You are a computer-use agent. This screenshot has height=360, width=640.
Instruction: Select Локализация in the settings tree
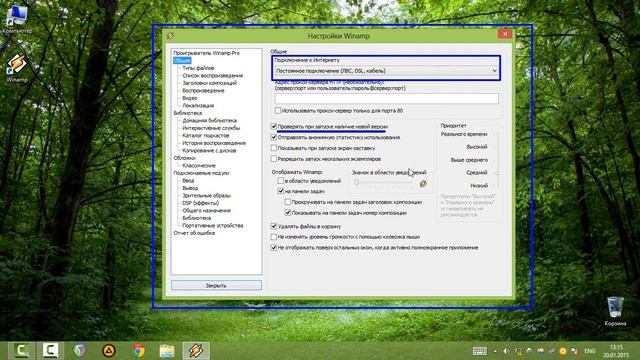pyautogui.click(x=198, y=105)
